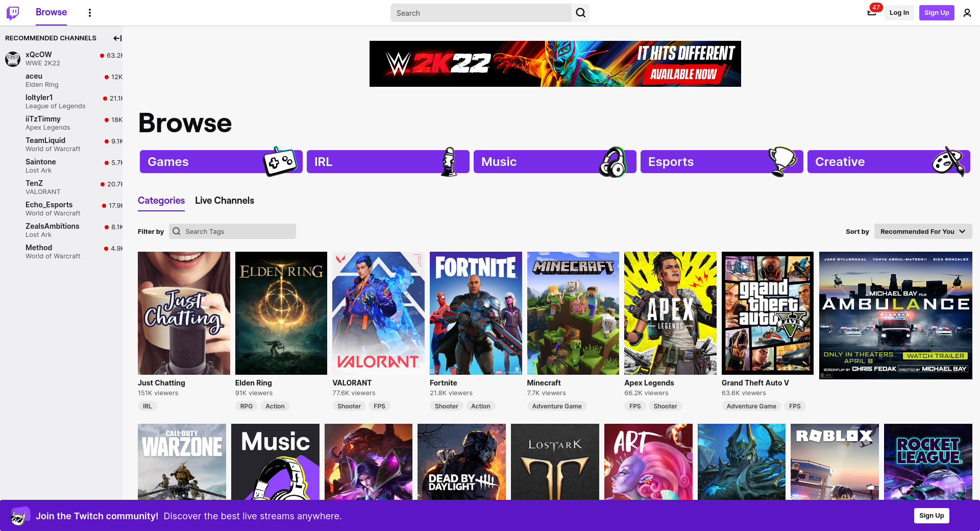Image resolution: width=980 pixels, height=531 pixels.
Task: Open the Apex Legends box art
Action: point(670,313)
